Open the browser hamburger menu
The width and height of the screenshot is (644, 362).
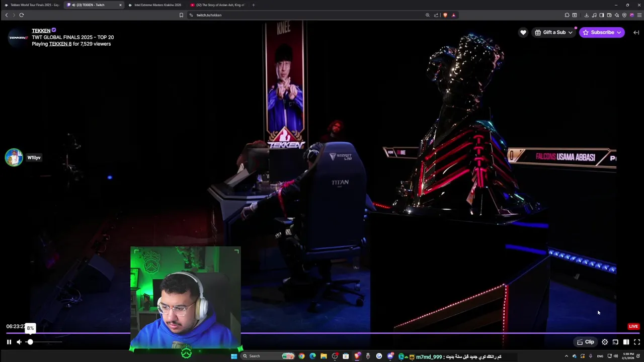(639, 15)
